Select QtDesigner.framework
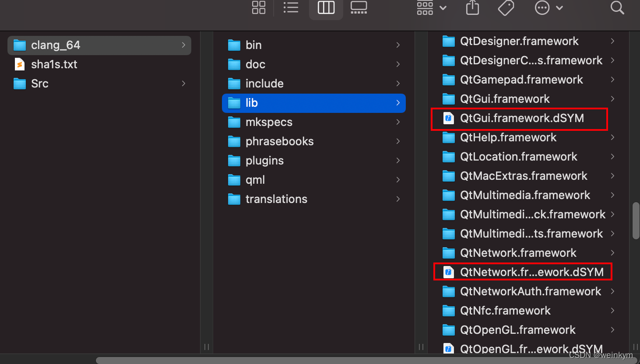 pos(528,41)
